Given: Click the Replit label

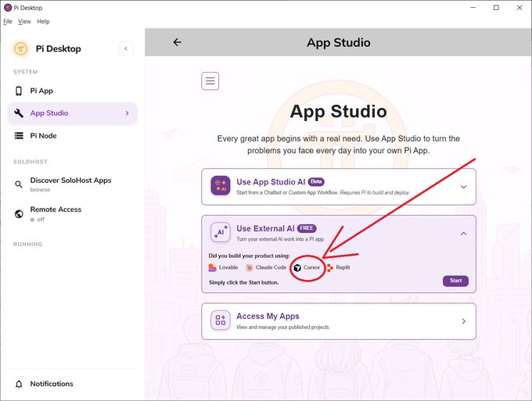Looking at the screenshot, I should tap(343, 267).
